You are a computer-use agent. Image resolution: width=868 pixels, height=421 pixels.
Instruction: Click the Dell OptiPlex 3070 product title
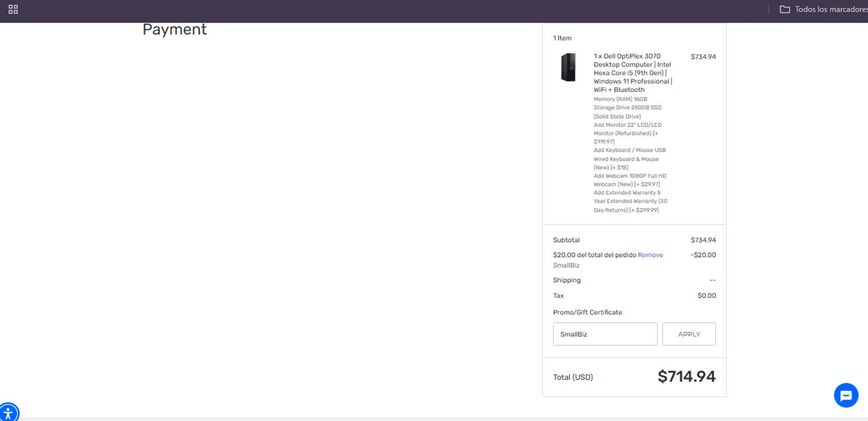[632, 73]
